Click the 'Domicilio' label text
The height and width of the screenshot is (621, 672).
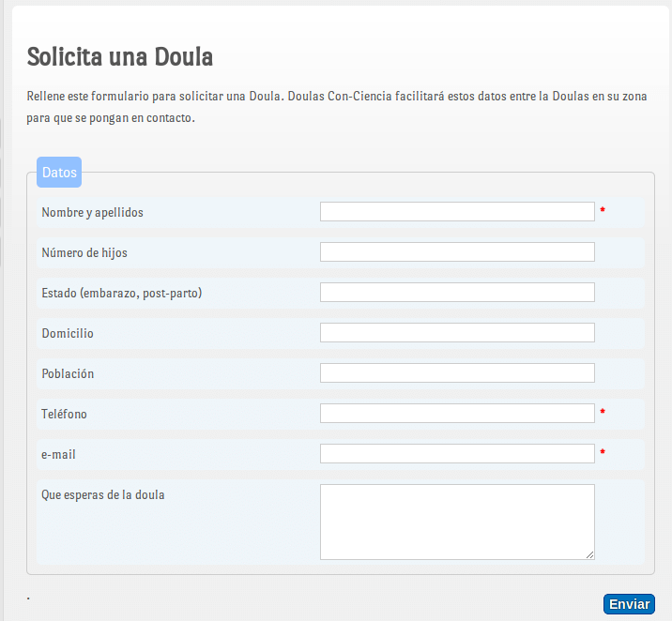[68, 333]
